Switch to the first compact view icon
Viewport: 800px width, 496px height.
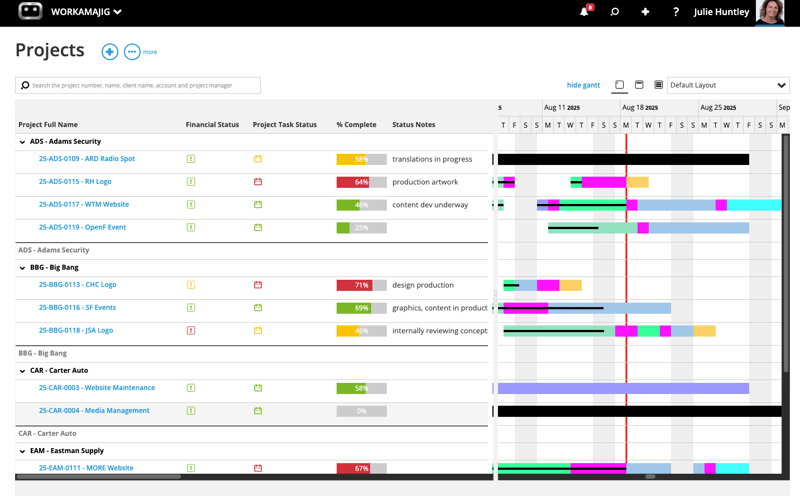point(620,85)
